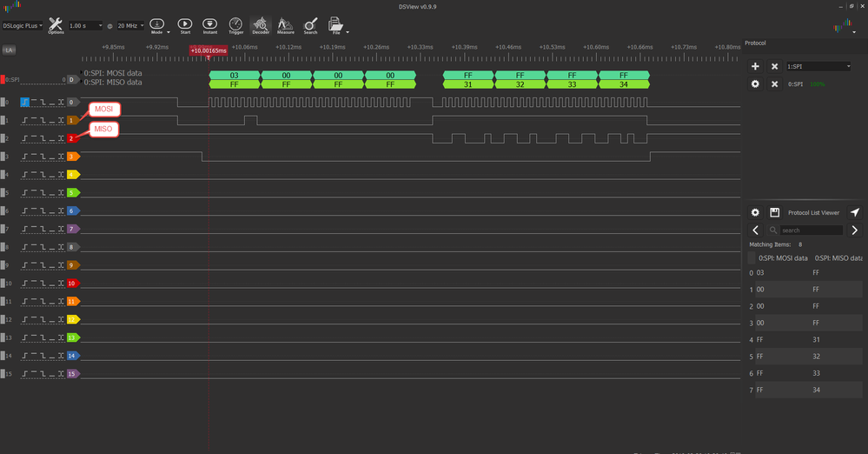Click the File folder icon
The image size is (868, 454).
click(335, 25)
